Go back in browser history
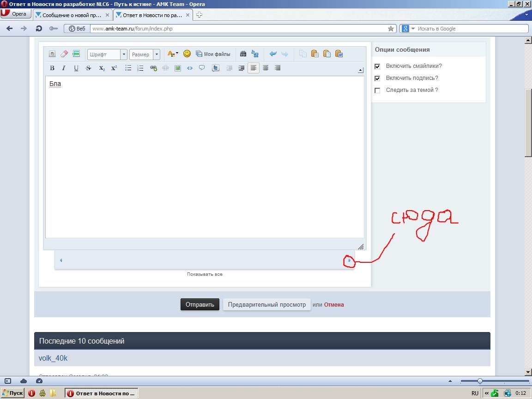The height and width of the screenshot is (399, 532). click(10, 29)
